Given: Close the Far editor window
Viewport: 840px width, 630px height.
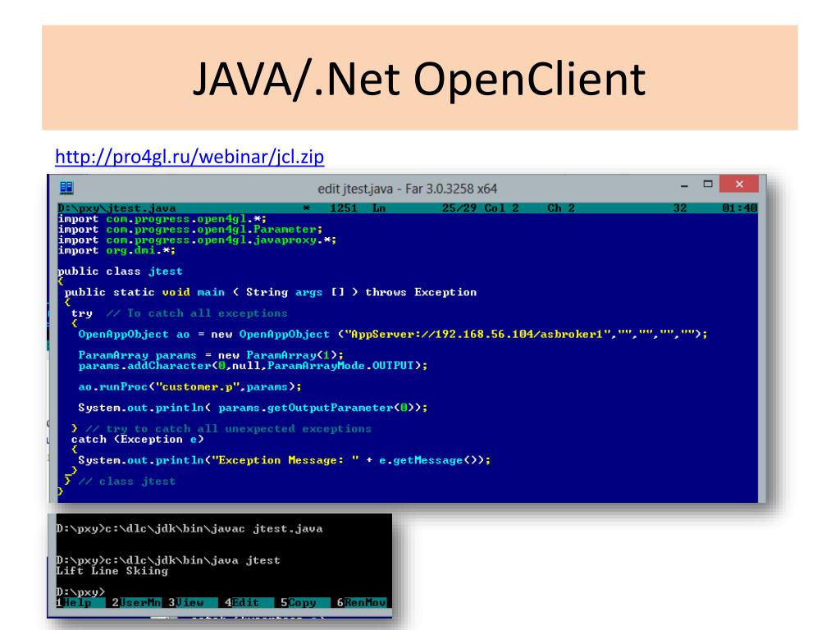Looking at the screenshot, I should click(739, 184).
